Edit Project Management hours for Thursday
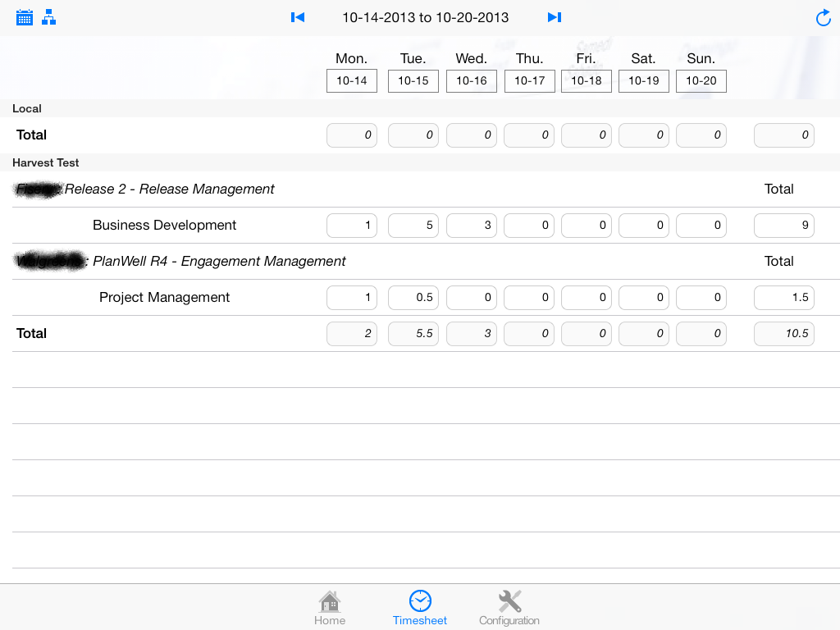This screenshot has width=840, height=630. pyautogui.click(x=529, y=298)
